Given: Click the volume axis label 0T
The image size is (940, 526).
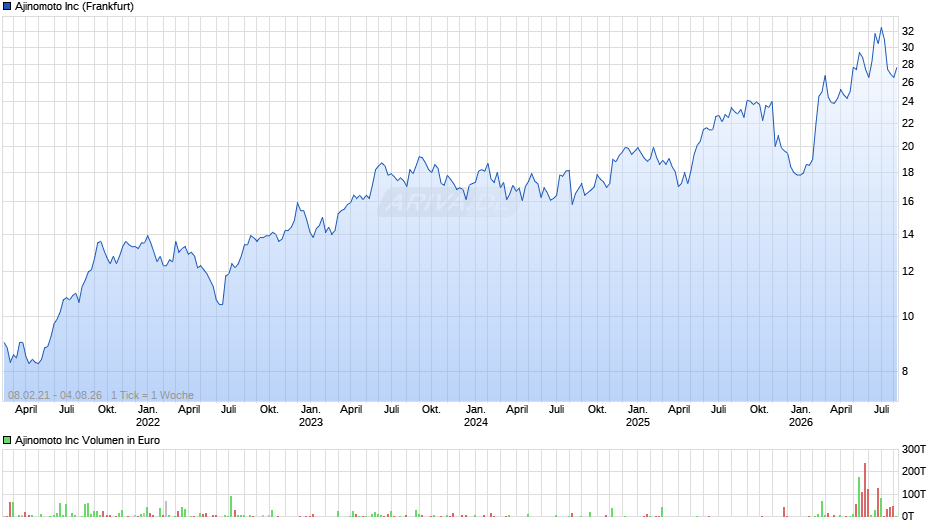Looking at the screenshot, I should pos(908,516).
